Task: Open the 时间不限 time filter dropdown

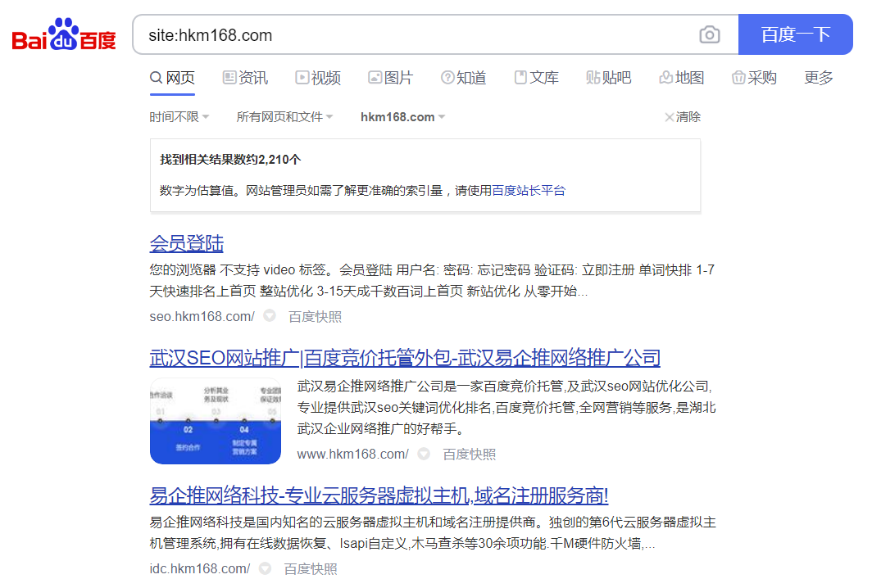Action: pos(179,116)
